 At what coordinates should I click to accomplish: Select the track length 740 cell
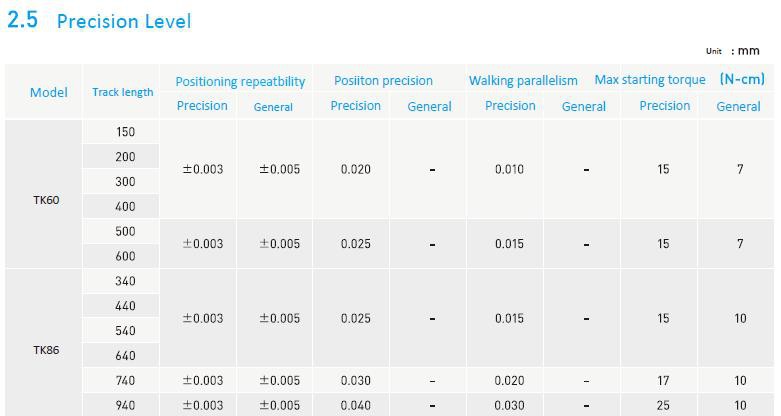125,381
